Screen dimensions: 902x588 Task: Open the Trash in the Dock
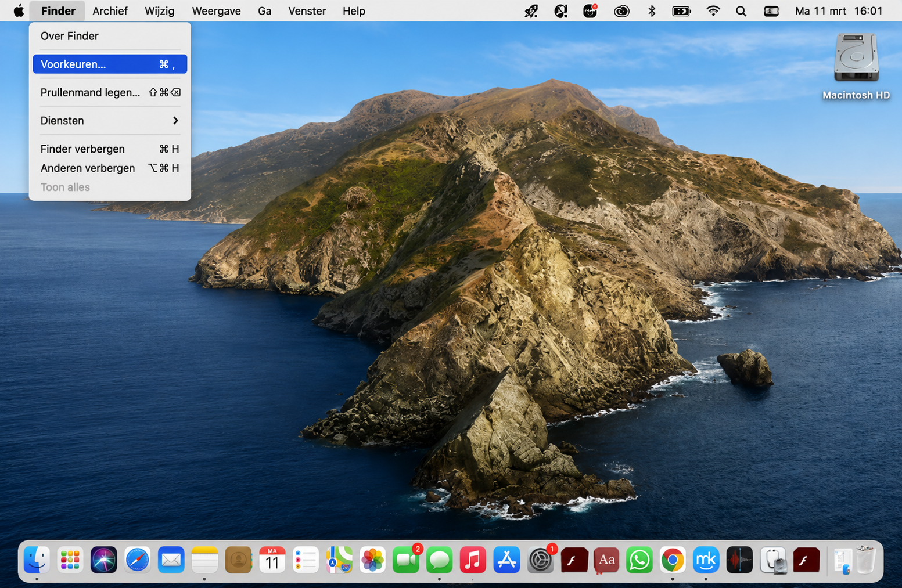coord(865,560)
